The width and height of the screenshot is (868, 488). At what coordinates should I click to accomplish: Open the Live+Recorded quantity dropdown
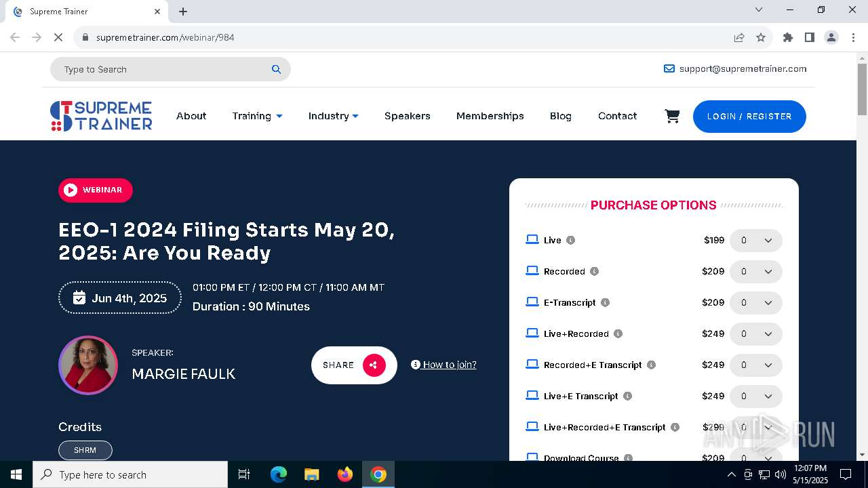point(756,334)
